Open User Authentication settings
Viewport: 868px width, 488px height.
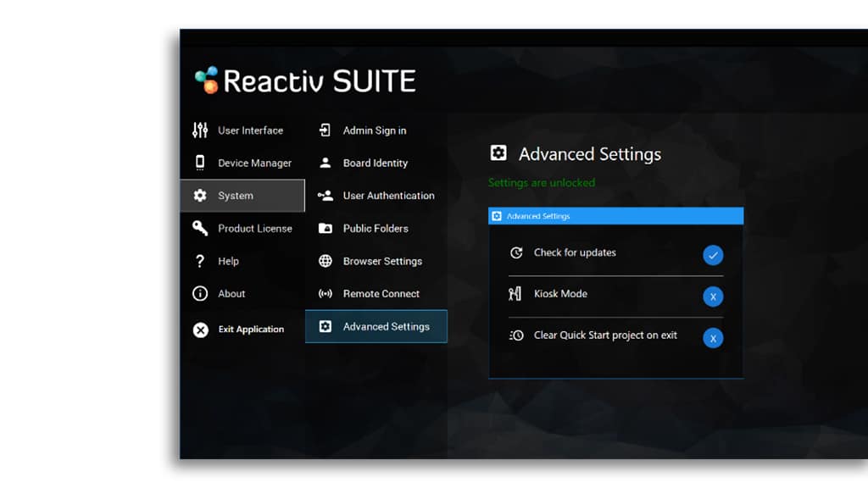388,196
